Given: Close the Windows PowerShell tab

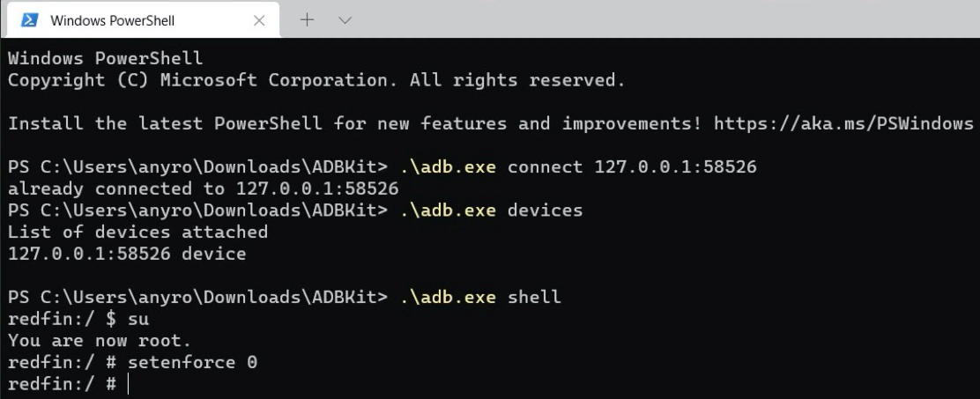Looking at the screenshot, I should coord(259,20).
